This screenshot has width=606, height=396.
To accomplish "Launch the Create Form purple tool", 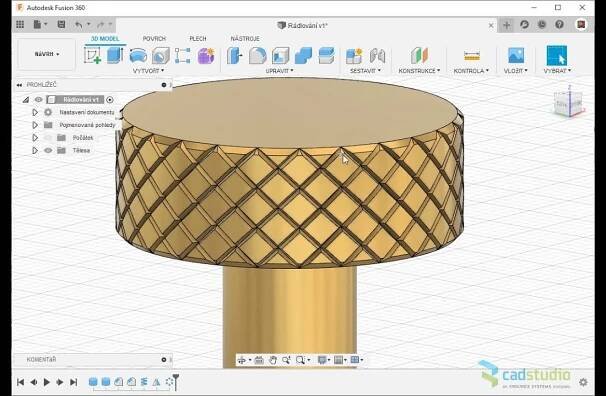I will click(206, 56).
